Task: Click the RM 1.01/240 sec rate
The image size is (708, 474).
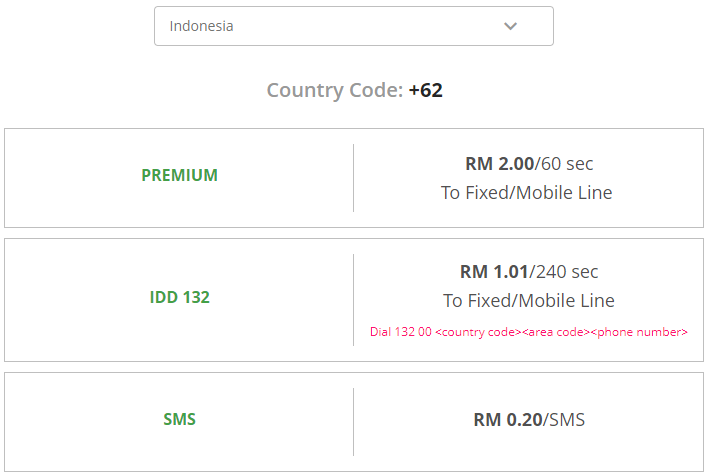Action: click(529, 271)
